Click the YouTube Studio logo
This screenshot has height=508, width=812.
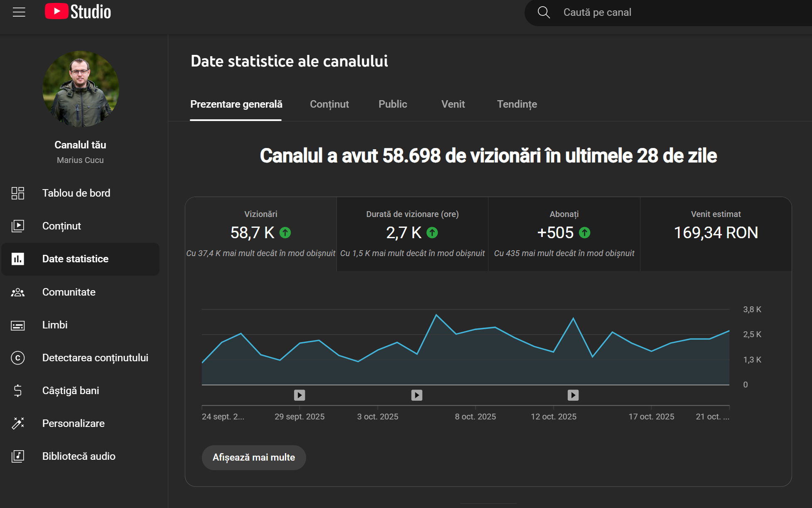(78, 12)
